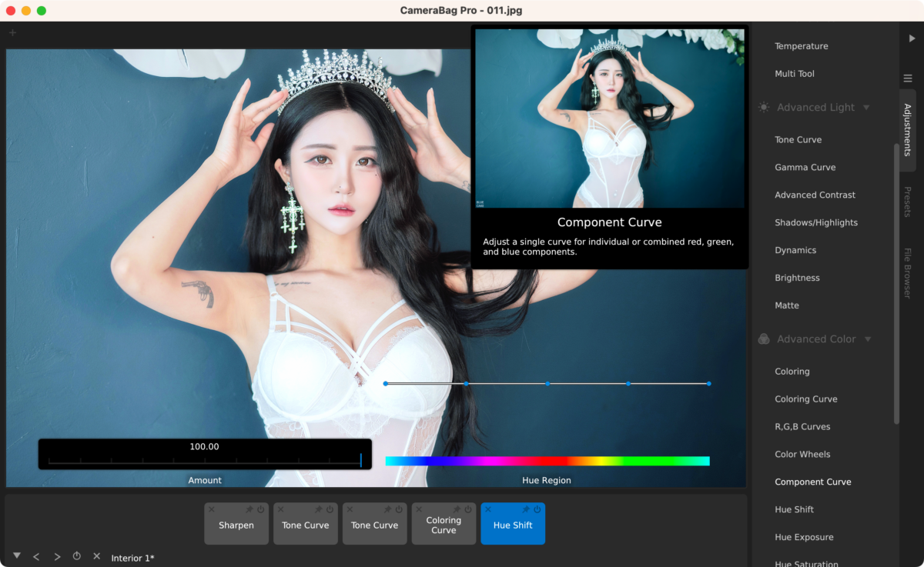
Task: Click the adjustments panel vertical scrollbar
Action: 896,283
